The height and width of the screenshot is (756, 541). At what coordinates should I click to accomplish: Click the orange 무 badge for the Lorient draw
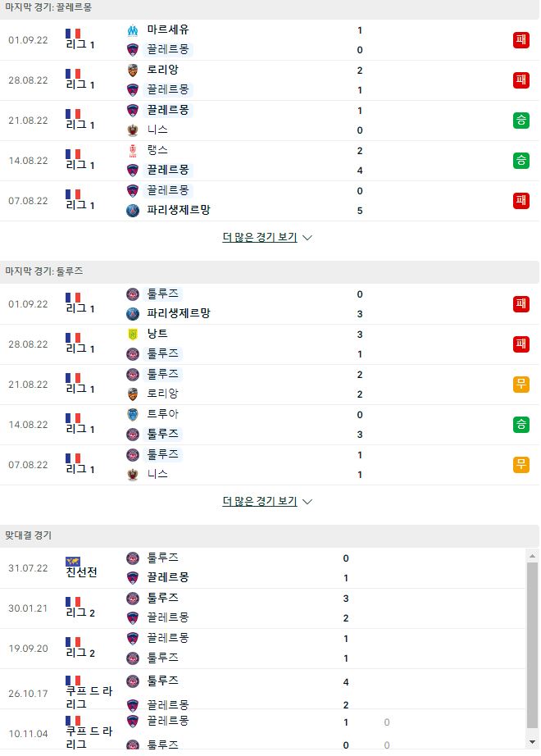tap(521, 385)
